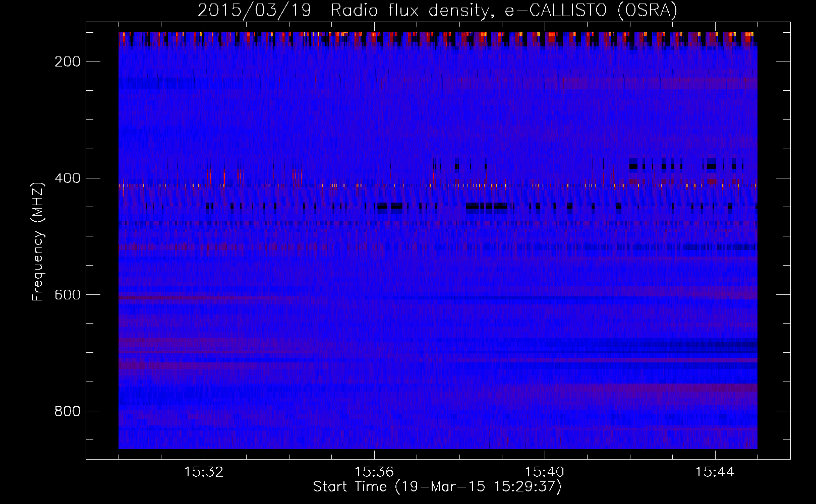
Task: Click the date '2015/03/19' in the title
Action: (x=255, y=11)
